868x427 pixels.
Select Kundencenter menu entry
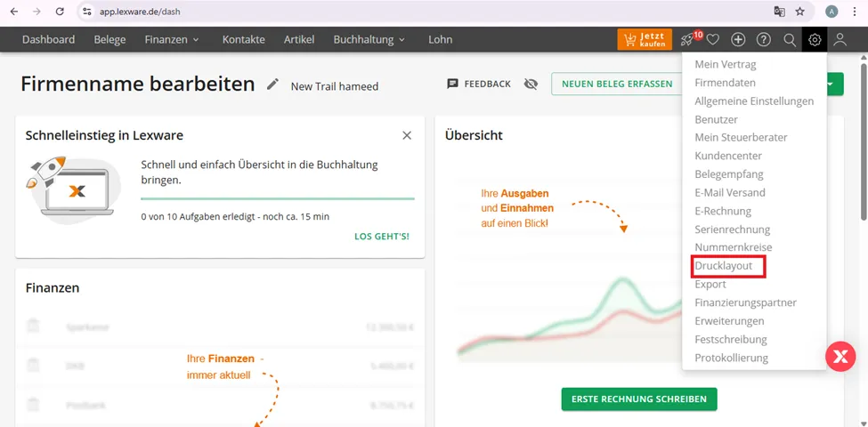pos(728,156)
